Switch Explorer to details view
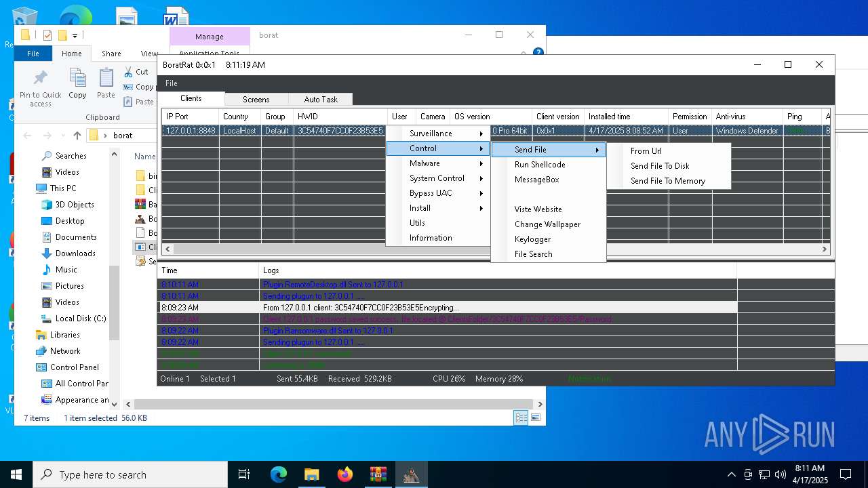 521,418
